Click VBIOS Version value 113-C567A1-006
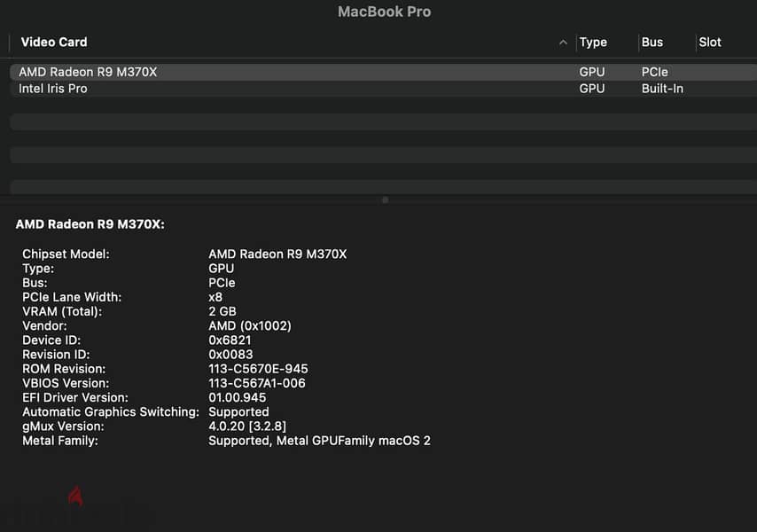Viewport: 757px width, 532px height. [x=257, y=383]
